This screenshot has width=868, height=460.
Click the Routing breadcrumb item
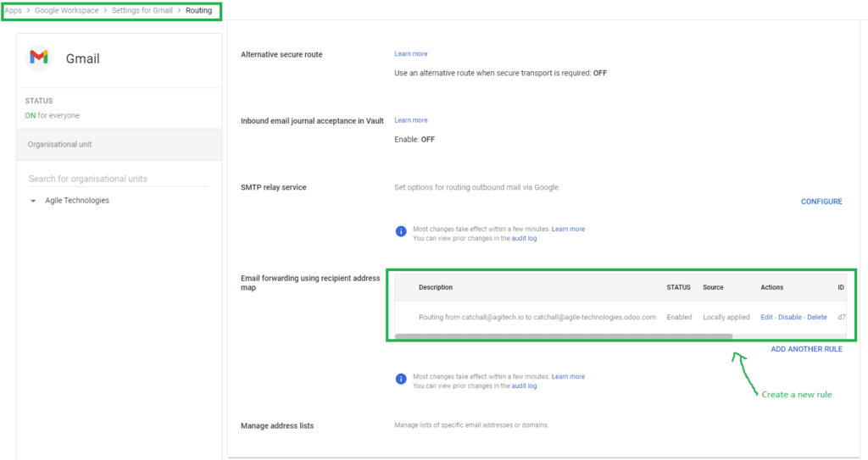[x=198, y=10]
